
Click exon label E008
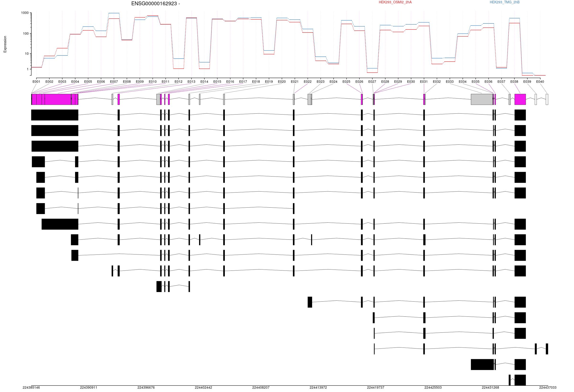pos(127,82)
